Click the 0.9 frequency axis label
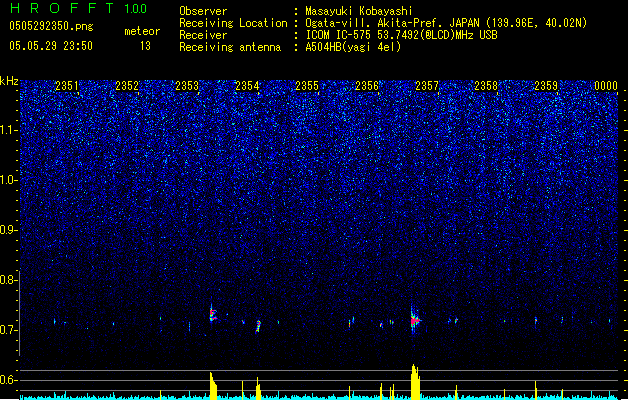Image resolution: width=629 pixels, height=400 pixels. coord(8,230)
